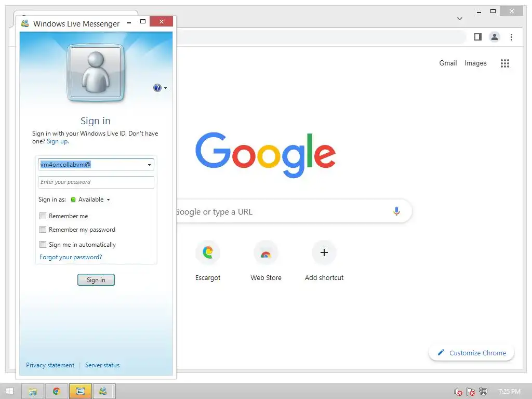Viewport: 532px width, 399px height.
Task: Open the Chrome profile avatar icon
Action: [x=495, y=37]
